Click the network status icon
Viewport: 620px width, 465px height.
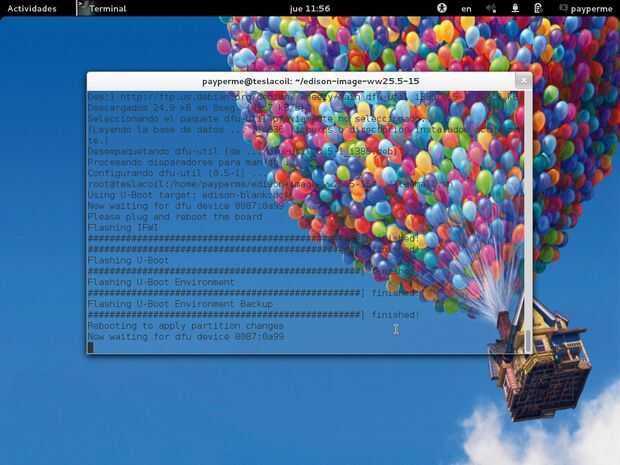[x=515, y=8]
